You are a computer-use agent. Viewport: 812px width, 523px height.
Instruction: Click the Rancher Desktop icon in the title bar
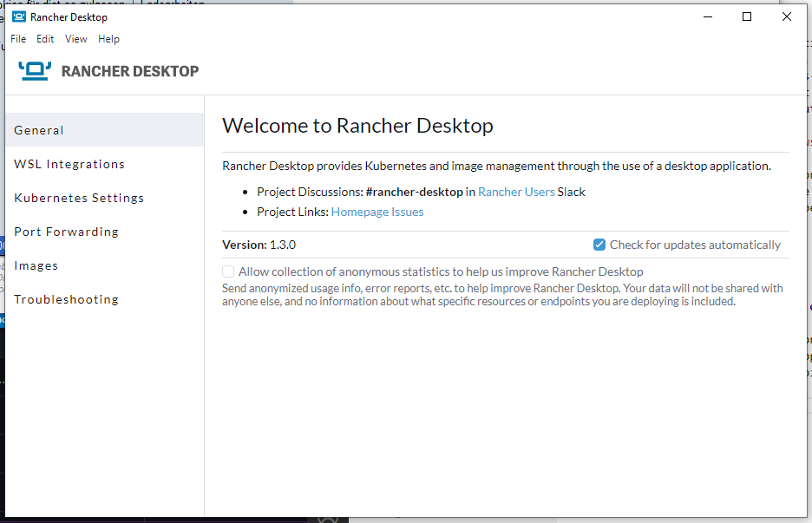pyautogui.click(x=19, y=16)
